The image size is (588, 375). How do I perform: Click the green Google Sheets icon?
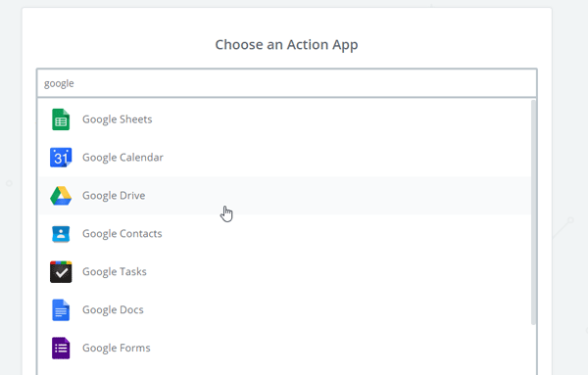[x=61, y=119]
